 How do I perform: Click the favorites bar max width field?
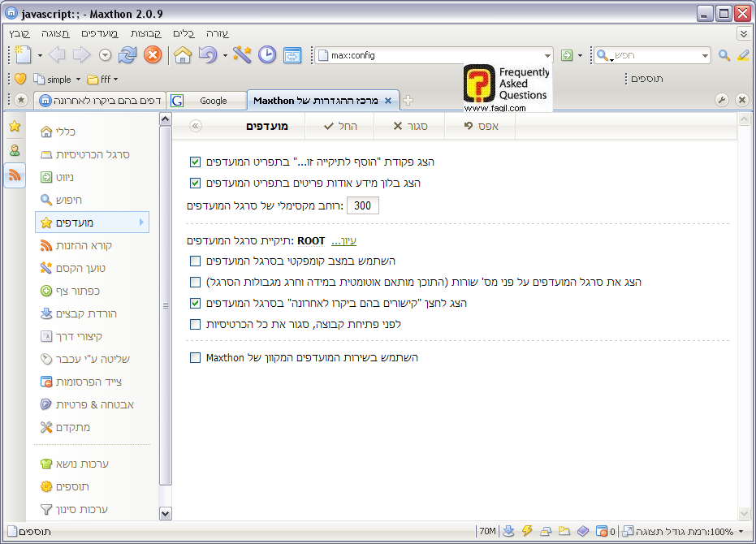362,205
